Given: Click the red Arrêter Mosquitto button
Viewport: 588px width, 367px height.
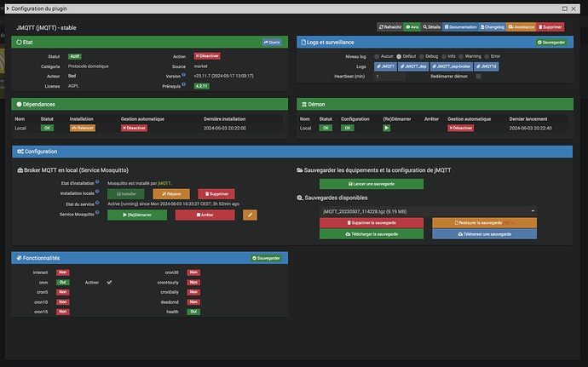Looking at the screenshot, I should click(x=205, y=215).
